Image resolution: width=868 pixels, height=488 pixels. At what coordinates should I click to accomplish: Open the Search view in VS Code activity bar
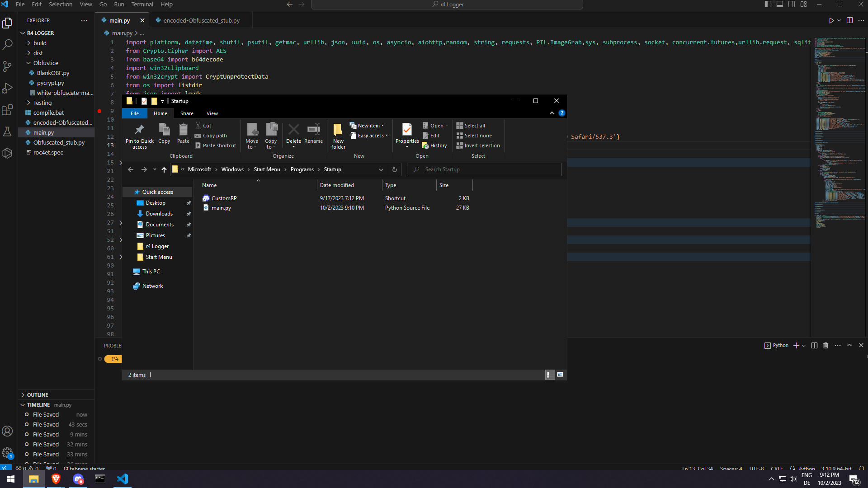[x=7, y=45]
